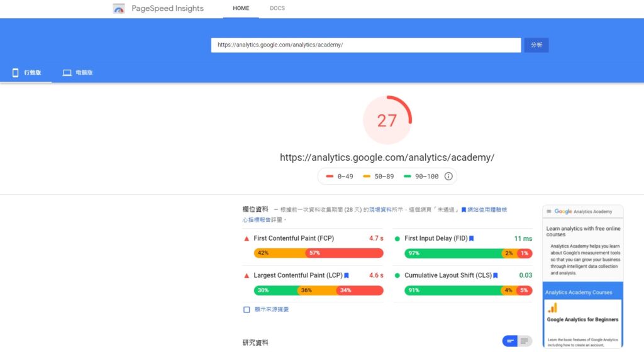Viewport: 644px width, 352px height.
Task: Click the bookmark icon next to Largest Contentful Paint
Action: [347, 275]
